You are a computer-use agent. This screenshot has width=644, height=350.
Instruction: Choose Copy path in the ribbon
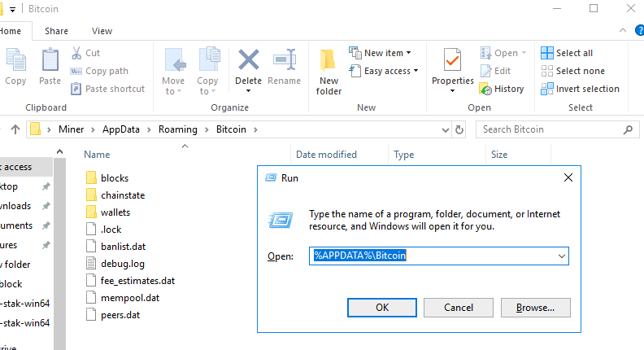coord(99,71)
